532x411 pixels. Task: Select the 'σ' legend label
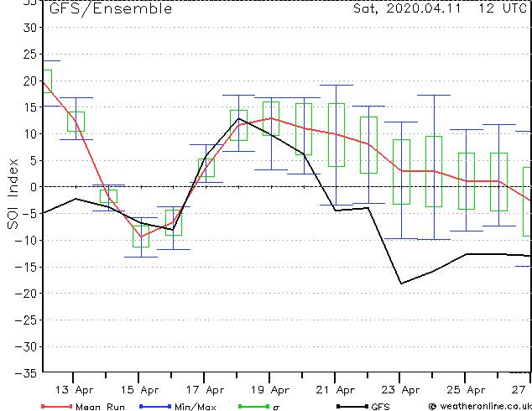(x=276, y=408)
